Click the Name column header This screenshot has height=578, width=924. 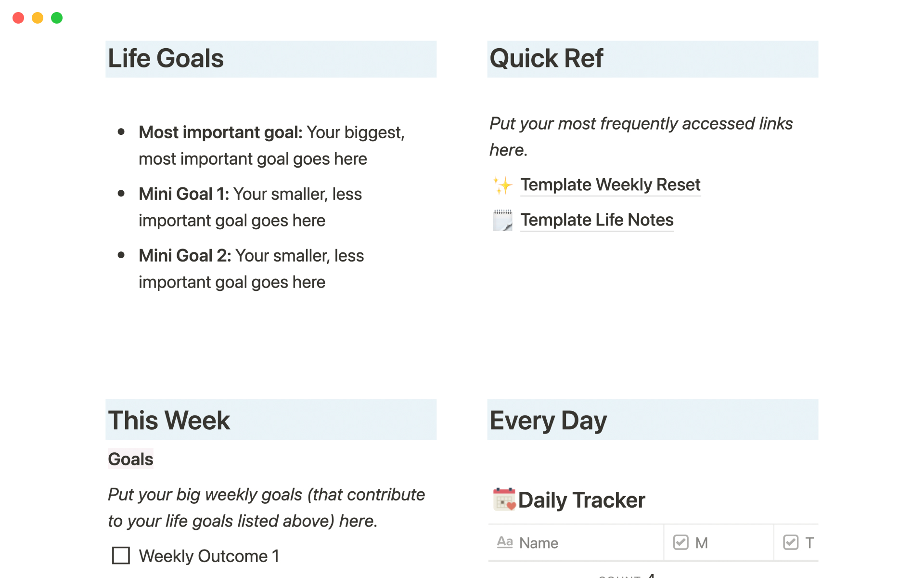539,543
